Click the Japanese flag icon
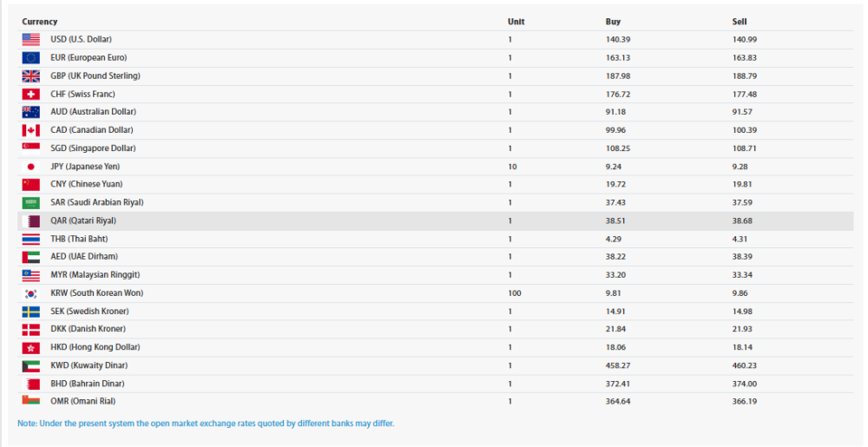Screen dimensions: 868x447 coord(30,166)
